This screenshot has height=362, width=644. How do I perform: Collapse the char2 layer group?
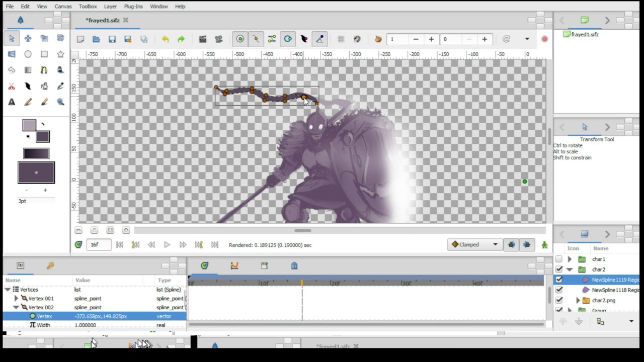pyautogui.click(x=570, y=269)
